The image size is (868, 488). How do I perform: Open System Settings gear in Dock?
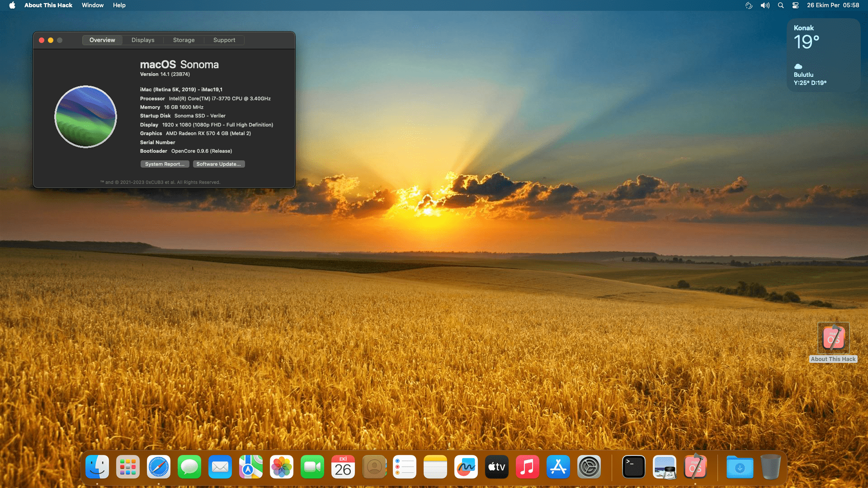pos(589,467)
